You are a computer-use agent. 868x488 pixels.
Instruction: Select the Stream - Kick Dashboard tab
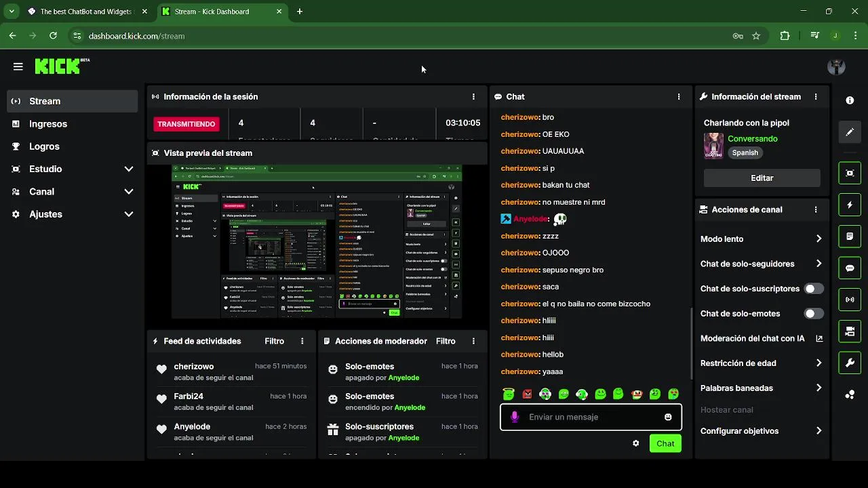[x=222, y=12]
